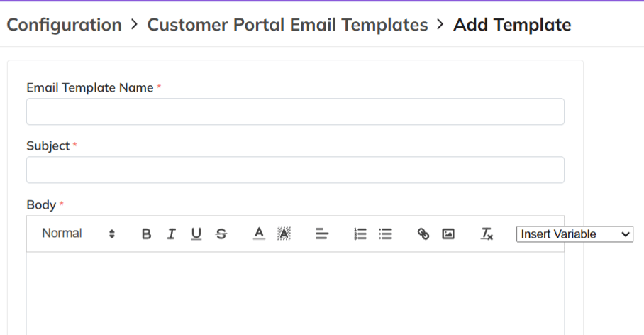Insert an ordered numbered list
The width and height of the screenshot is (644, 335).
point(360,234)
